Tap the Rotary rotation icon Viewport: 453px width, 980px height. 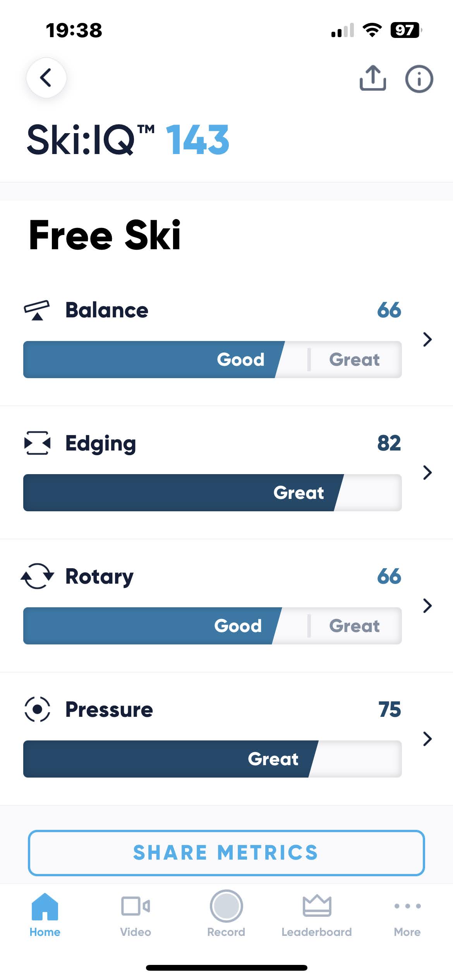point(37,576)
